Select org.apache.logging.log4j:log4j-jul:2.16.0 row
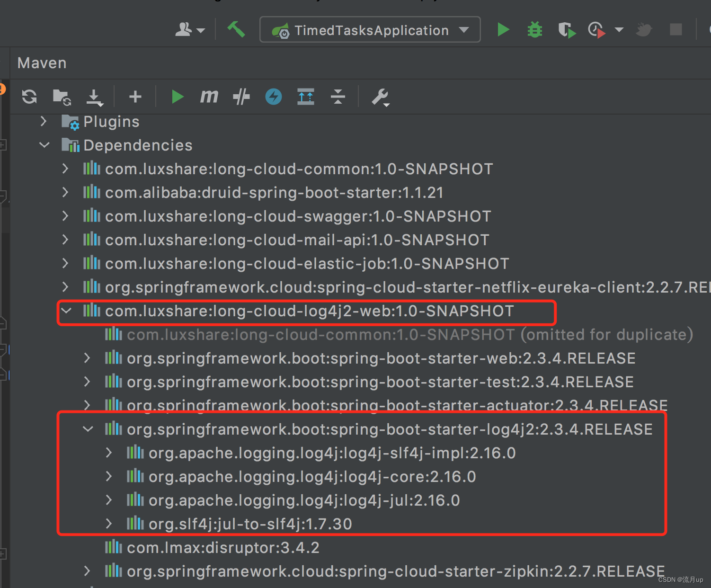Viewport: 711px width, 588px height. (361, 500)
